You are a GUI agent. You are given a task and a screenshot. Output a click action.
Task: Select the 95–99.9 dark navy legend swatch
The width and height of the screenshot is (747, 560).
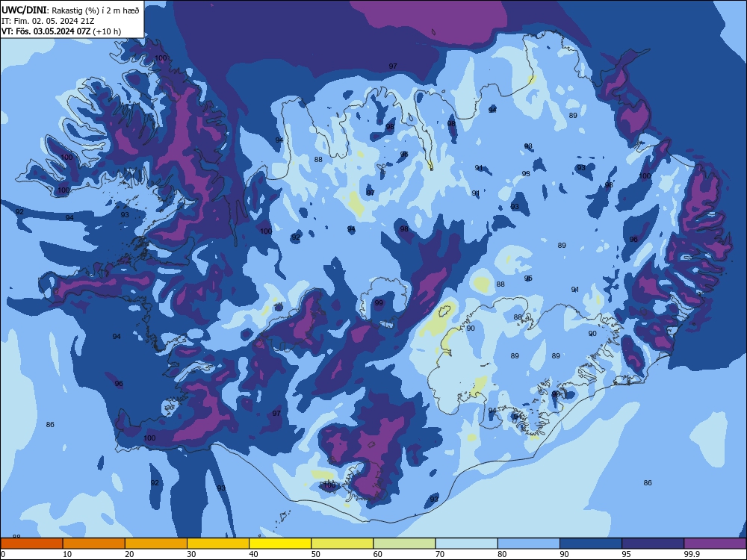pos(653,544)
